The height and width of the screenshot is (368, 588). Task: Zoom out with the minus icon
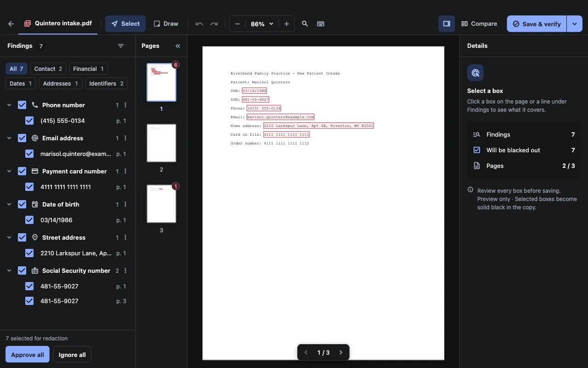coord(237,24)
